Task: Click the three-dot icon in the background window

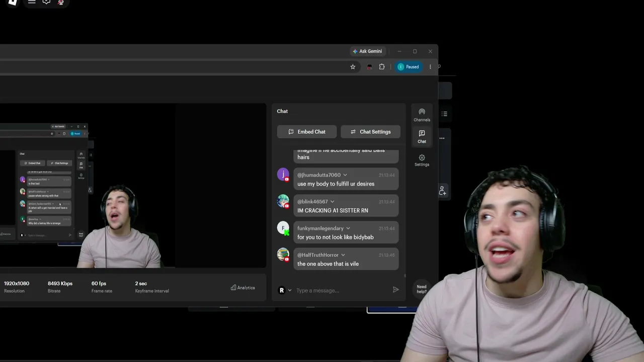Action: click(442, 138)
